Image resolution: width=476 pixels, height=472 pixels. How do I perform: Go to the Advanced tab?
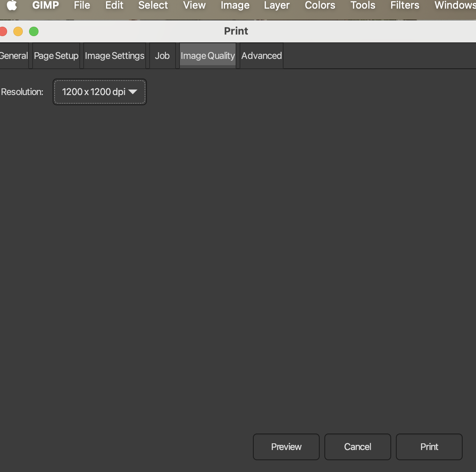262,56
